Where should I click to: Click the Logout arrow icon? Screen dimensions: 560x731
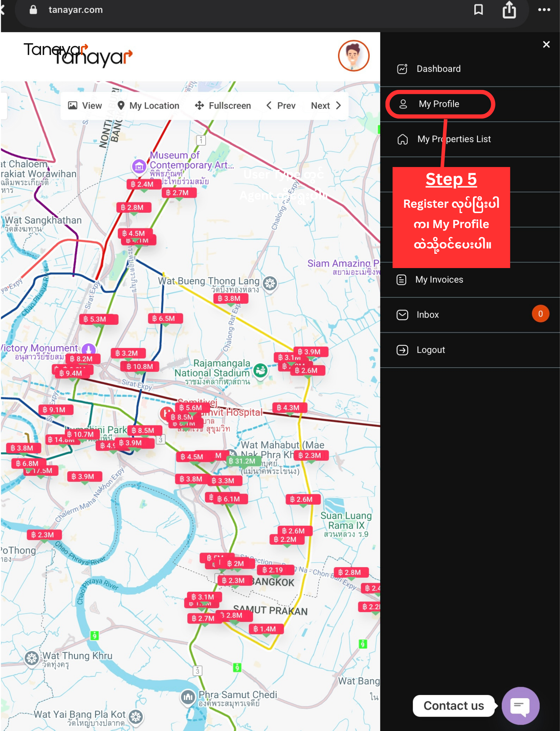[402, 350]
